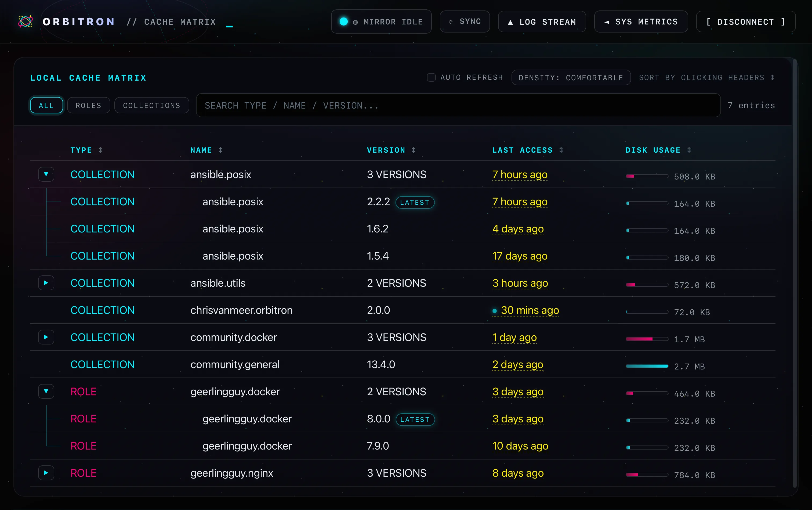Image resolution: width=812 pixels, height=510 pixels.
Task: Click the geerlingguy.docker 7.9.0 version cell
Action: click(378, 446)
